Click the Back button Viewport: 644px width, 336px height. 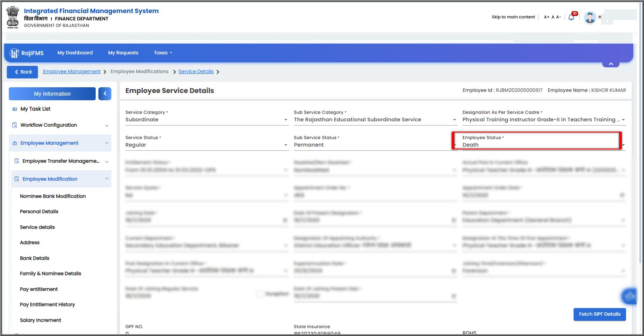point(23,72)
